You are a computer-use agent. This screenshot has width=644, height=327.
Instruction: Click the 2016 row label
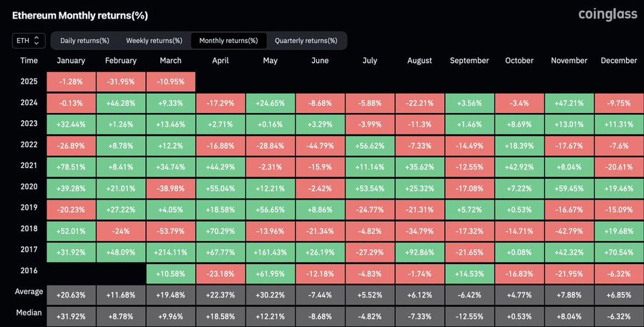[29, 272]
